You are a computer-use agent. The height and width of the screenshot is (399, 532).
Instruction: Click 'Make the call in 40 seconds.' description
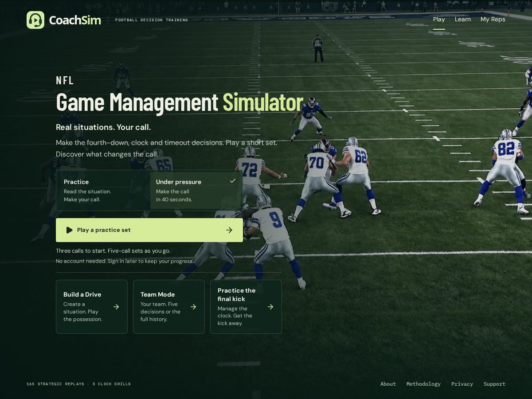point(174,196)
